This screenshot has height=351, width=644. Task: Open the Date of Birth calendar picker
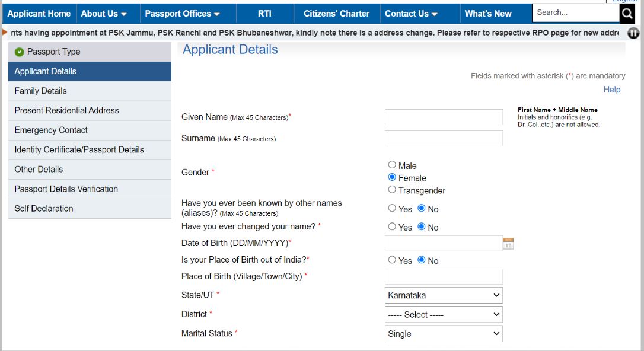[x=507, y=242]
